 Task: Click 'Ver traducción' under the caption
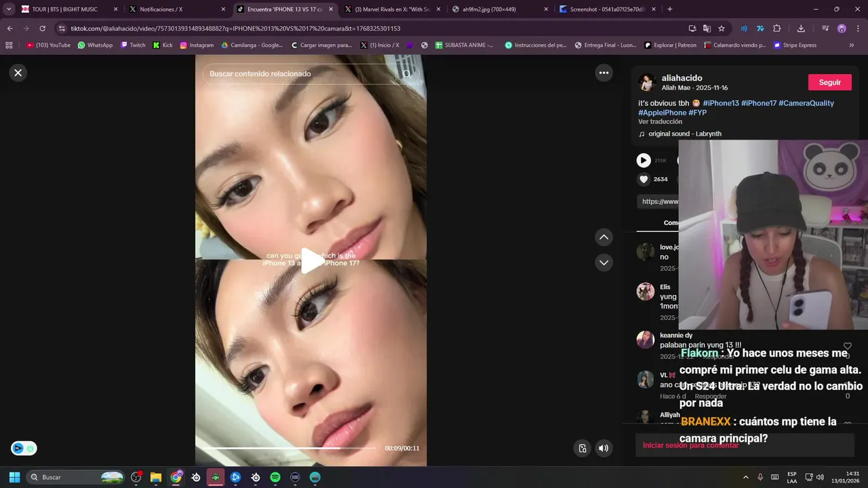pos(660,121)
